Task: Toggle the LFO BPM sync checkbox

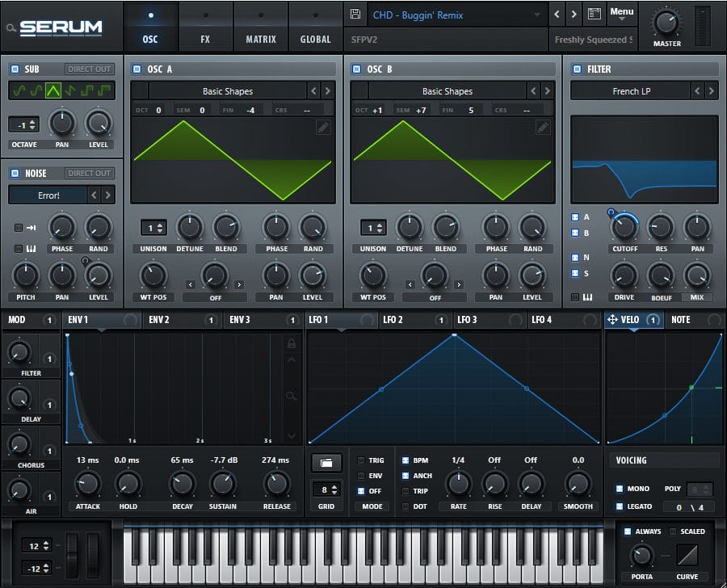Action: (x=406, y=460)
